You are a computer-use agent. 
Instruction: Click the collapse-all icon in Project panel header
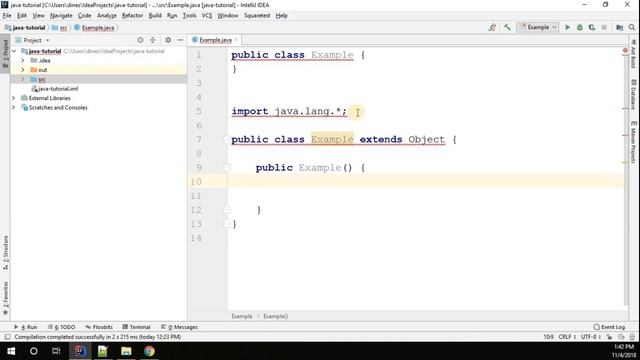tap(153, 40)
